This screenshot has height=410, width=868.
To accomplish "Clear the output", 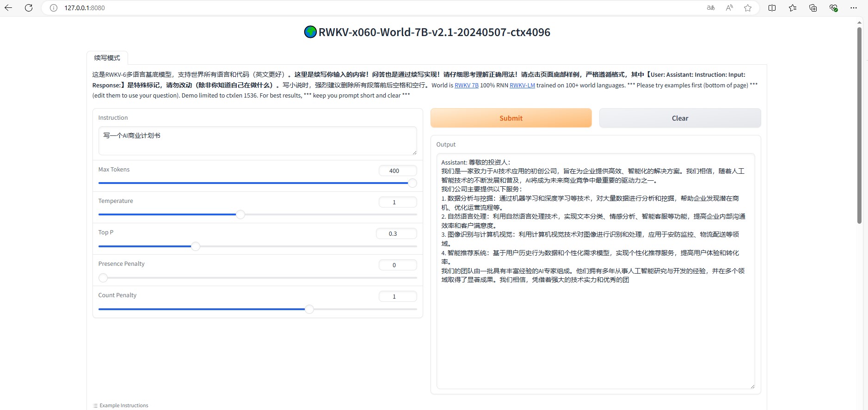I will 680,118.
